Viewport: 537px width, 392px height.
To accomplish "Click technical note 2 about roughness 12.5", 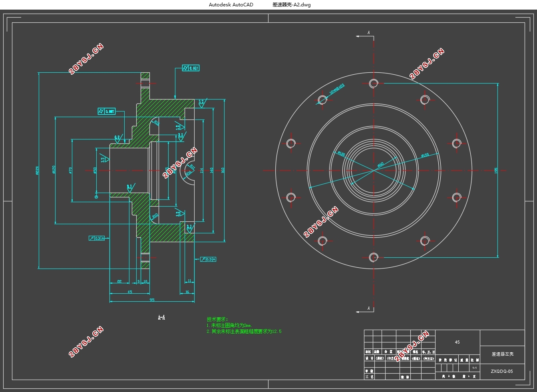I will pyautogui.click(x=244, y=331).
